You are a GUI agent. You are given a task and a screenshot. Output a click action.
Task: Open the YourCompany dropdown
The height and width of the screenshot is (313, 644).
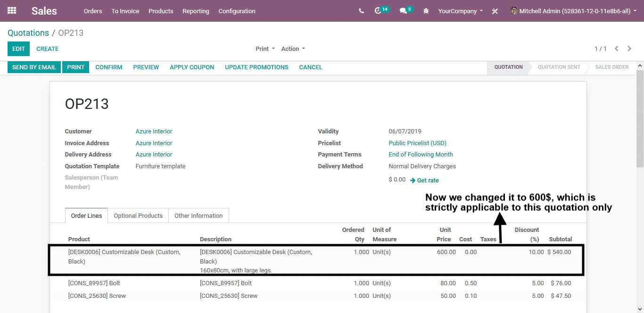[x=460, y=11]
